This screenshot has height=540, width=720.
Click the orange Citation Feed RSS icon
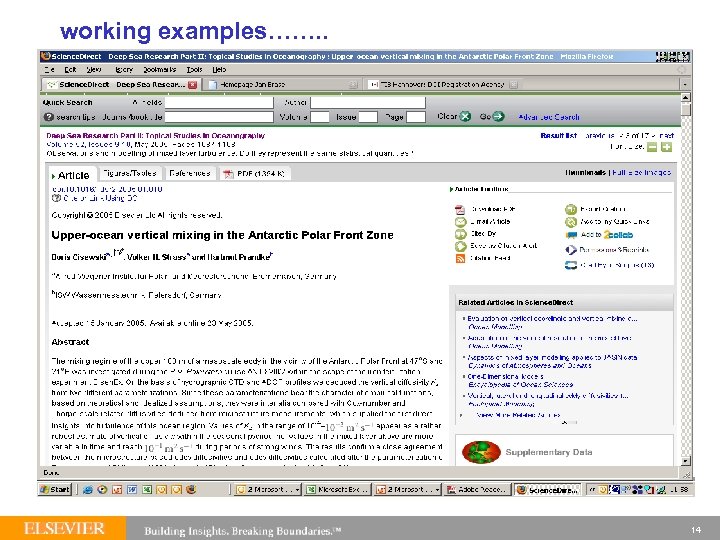coord(460,259)
